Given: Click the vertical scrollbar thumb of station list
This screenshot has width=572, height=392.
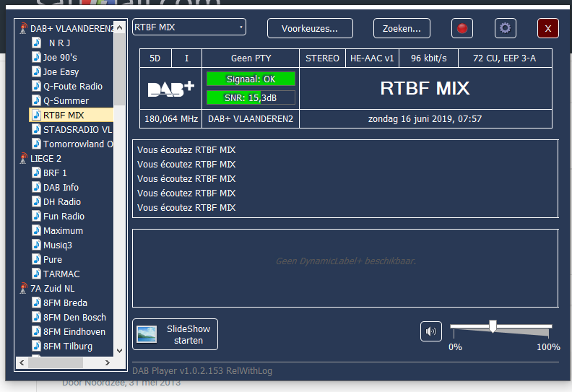Looking at the screenshot, I should click(119, 69).
